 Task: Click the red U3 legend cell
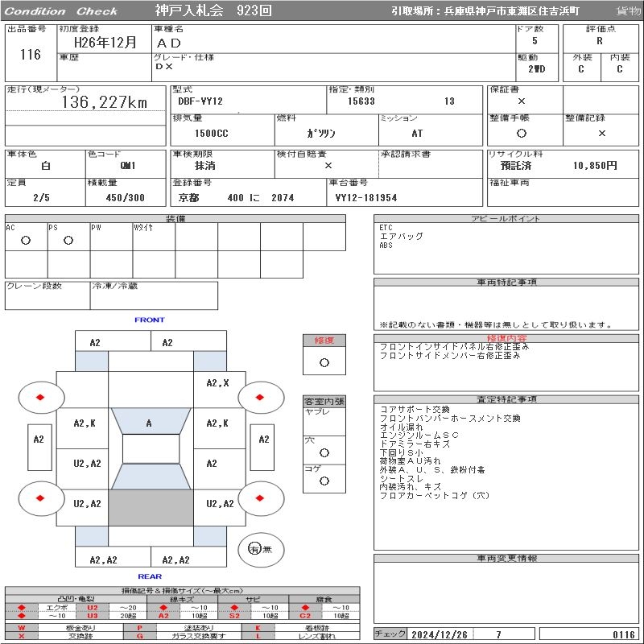click(93, 616)
